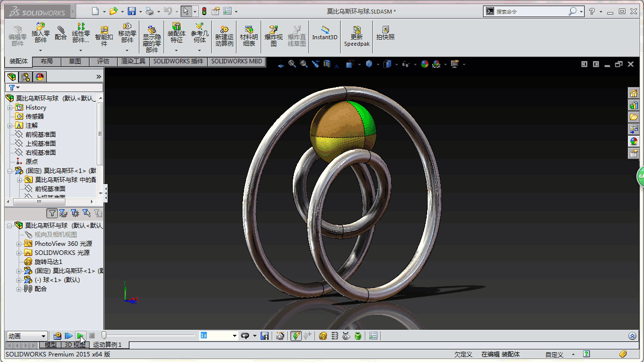Expand the History node in feature tree

coord(10,108)
